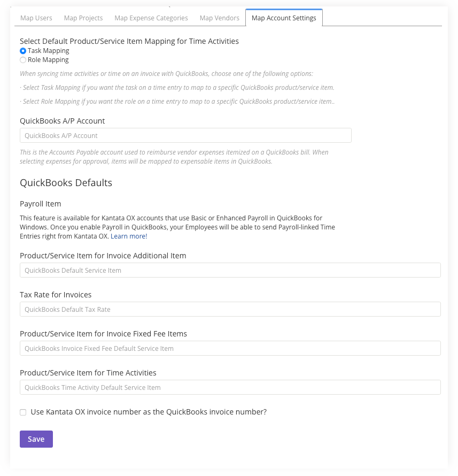Click the QuickBooks Default Service Item field
458x476 pixels.
[230, 270]
